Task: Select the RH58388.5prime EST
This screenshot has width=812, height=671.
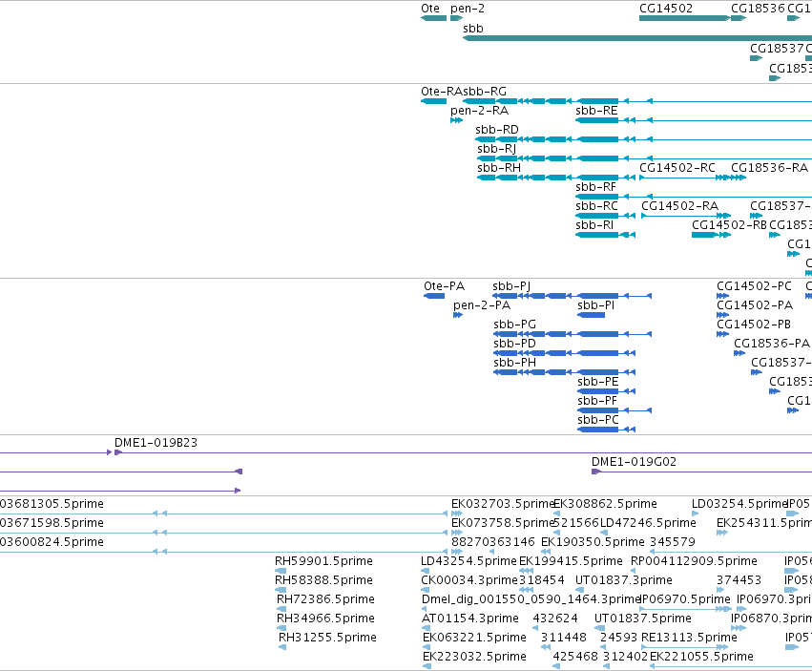Action: tap(279, 590)
